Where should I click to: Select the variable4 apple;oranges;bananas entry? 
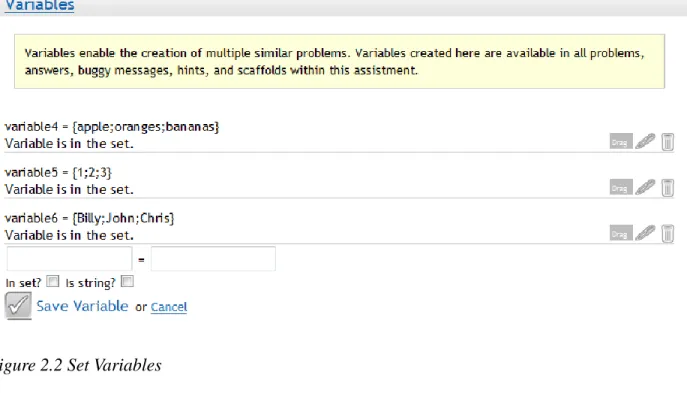coord(112,127)
